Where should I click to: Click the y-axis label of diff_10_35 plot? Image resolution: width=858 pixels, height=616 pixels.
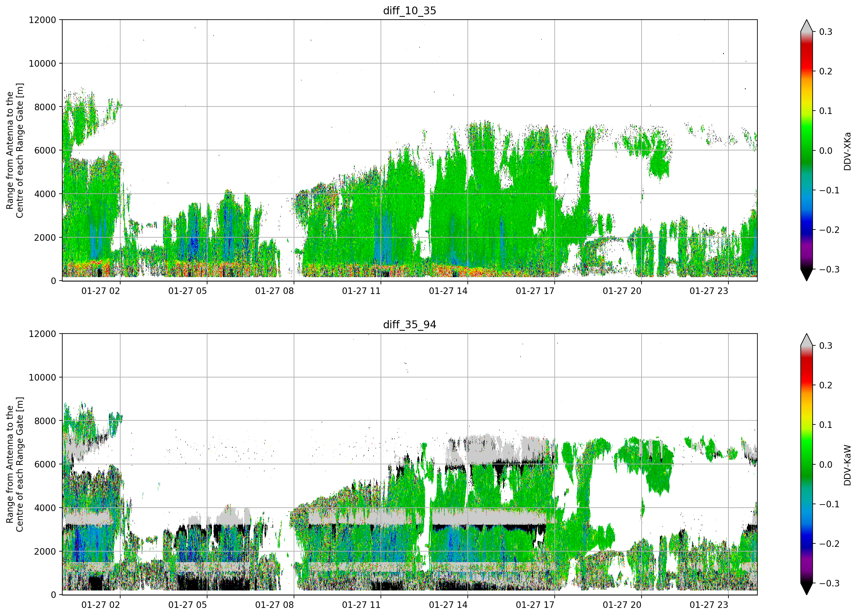[x=15, y=150]
